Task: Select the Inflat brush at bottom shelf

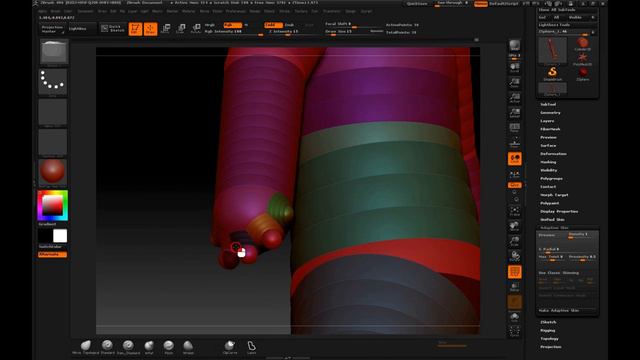Action: pyautogui.click(x=149, y=347)
